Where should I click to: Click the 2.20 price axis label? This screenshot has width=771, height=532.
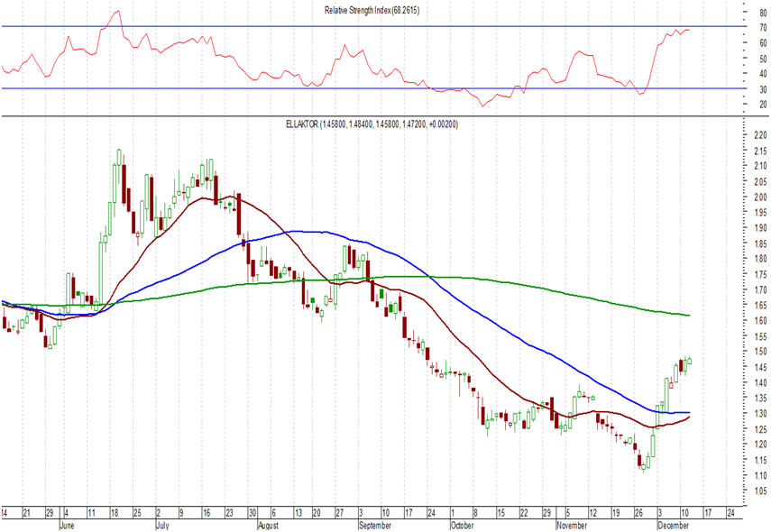(760, 135)
